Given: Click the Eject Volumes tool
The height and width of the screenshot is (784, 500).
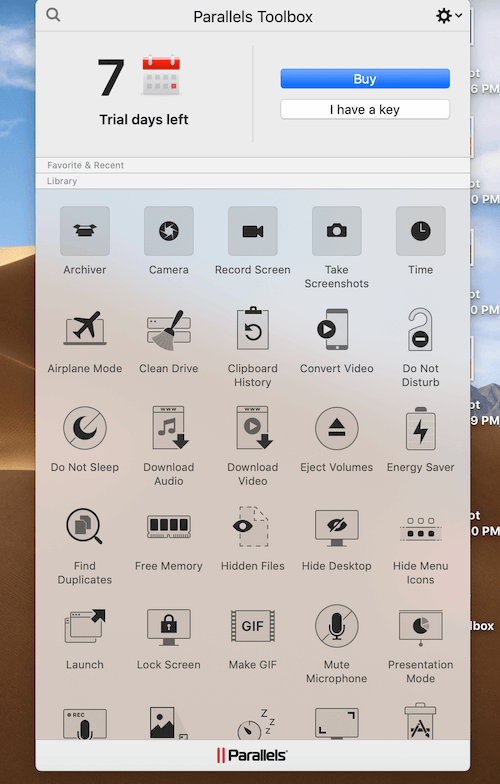Looking at the screenshot, I should (336, 428).
